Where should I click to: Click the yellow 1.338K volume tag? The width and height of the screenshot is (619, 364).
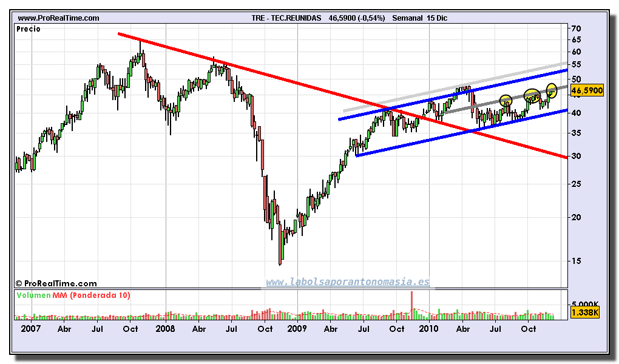coord(585,313)
